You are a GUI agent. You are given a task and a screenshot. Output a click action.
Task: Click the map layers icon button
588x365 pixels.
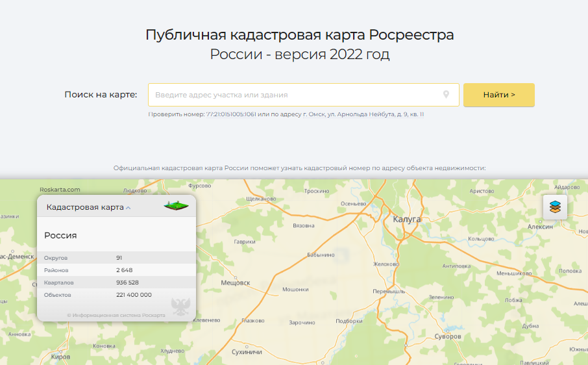[x=555, y=207]
